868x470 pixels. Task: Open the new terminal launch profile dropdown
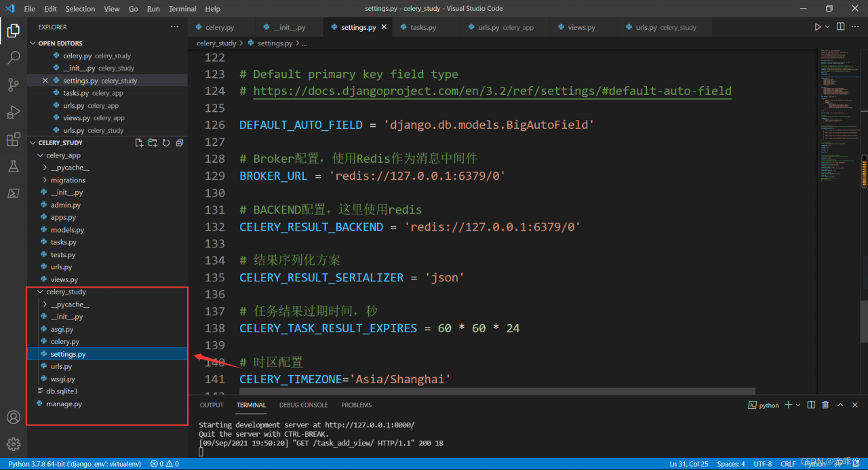pos(798,405)
